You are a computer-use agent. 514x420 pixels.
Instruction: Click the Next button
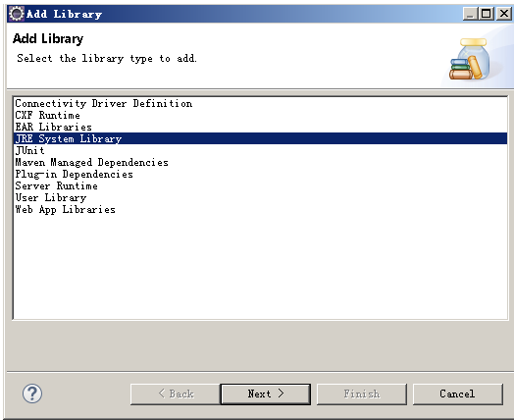point(266,394)
